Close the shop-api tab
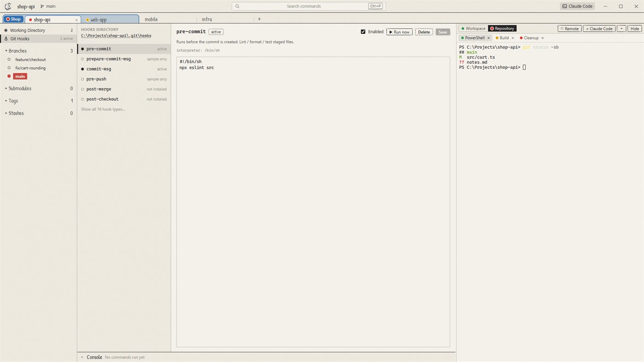This screenshot has width=644, height=362. 76,20
